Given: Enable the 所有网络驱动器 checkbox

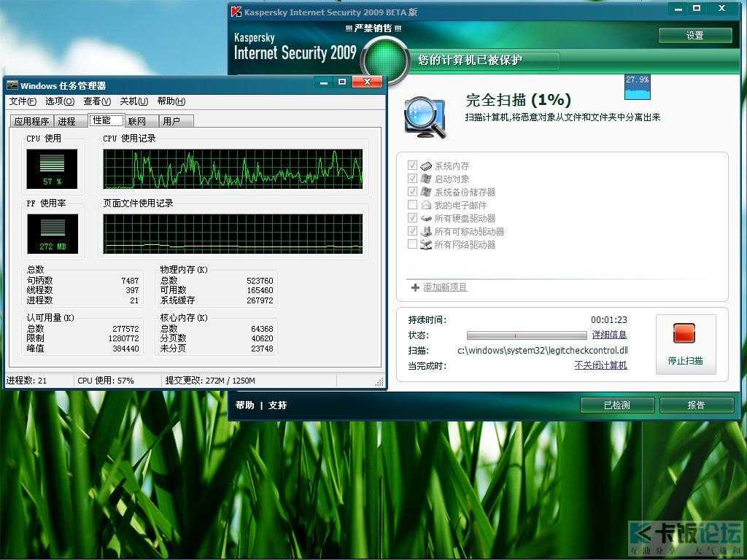Looking at the screenshot, I should [413, 244].
